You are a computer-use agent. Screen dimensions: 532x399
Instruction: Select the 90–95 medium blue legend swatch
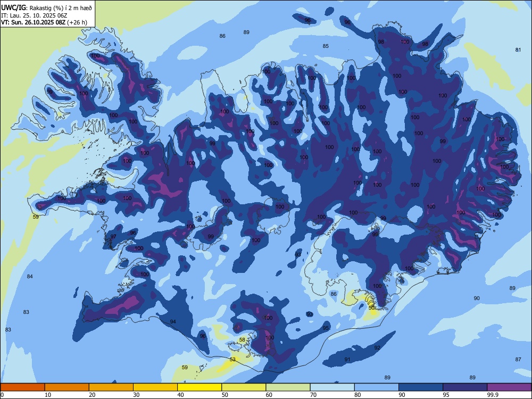point(421,387)
